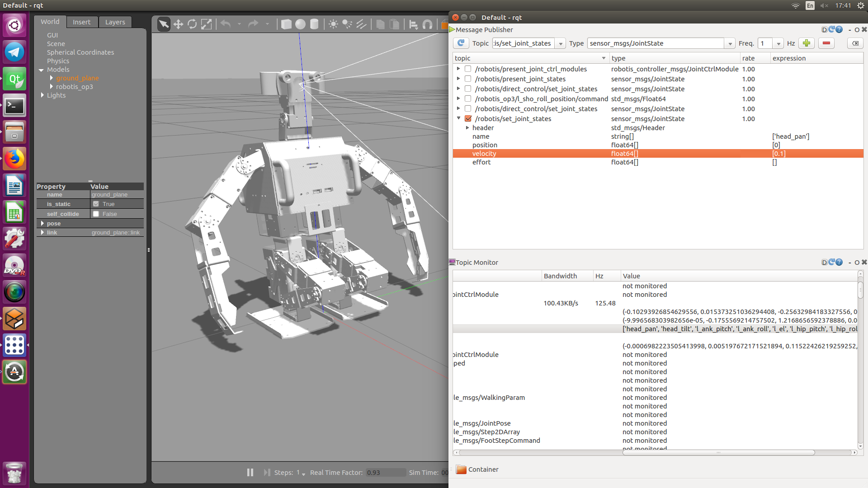868x488 pixels.
Task: Pause the Gazebo simulation
Action: (250, 472)
